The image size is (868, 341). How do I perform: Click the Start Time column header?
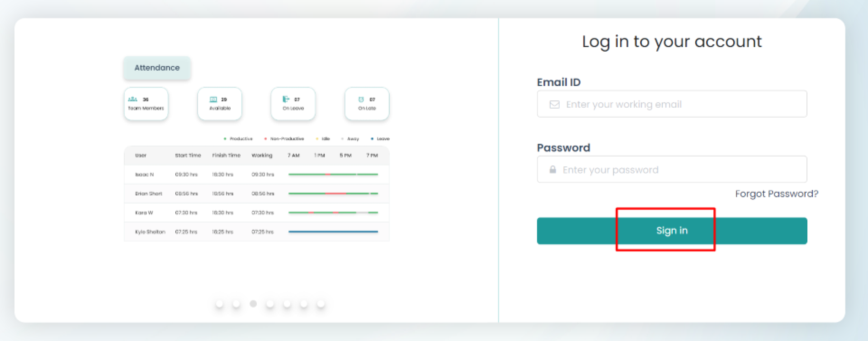click(188, 155)
